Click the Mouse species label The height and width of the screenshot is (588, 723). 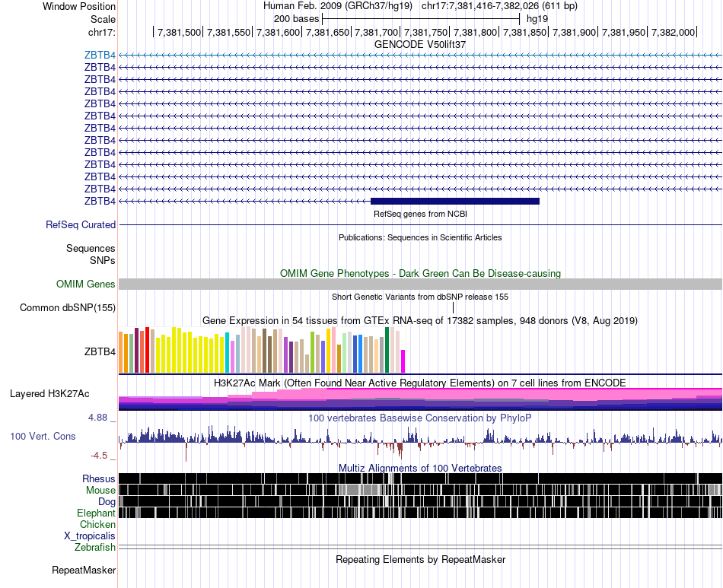point(100,491)
